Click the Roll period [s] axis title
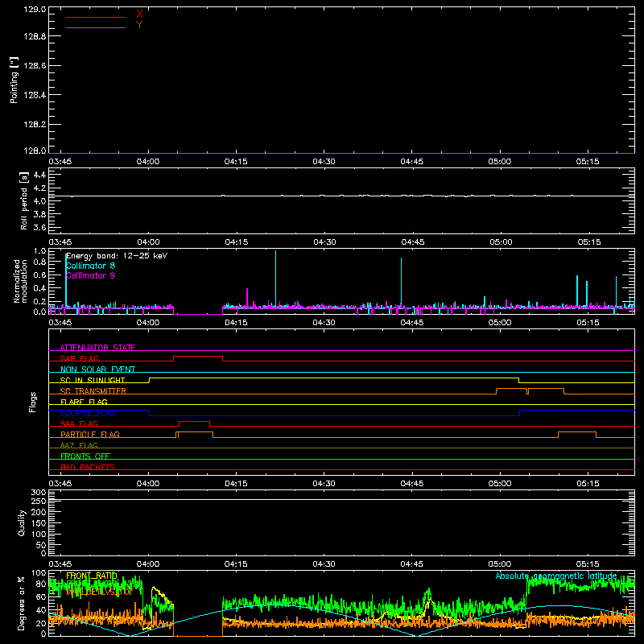 point(23,200)
